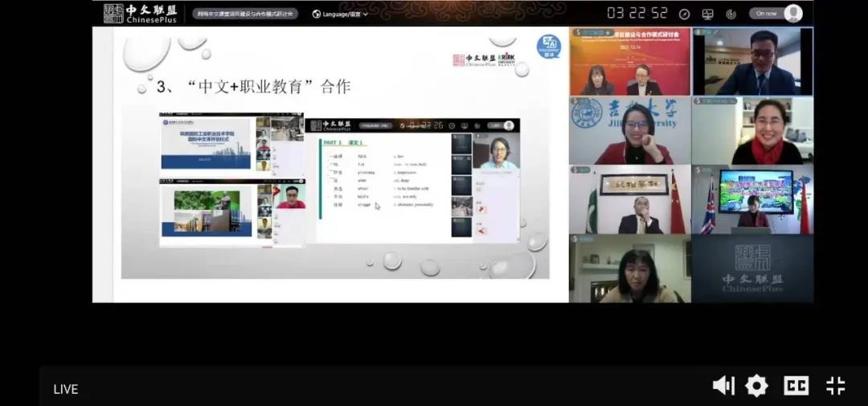Image resolution: width=868 pixels, height=406 pixels.
Task: Click the LIVE indicator label
Action: (65, 389)
